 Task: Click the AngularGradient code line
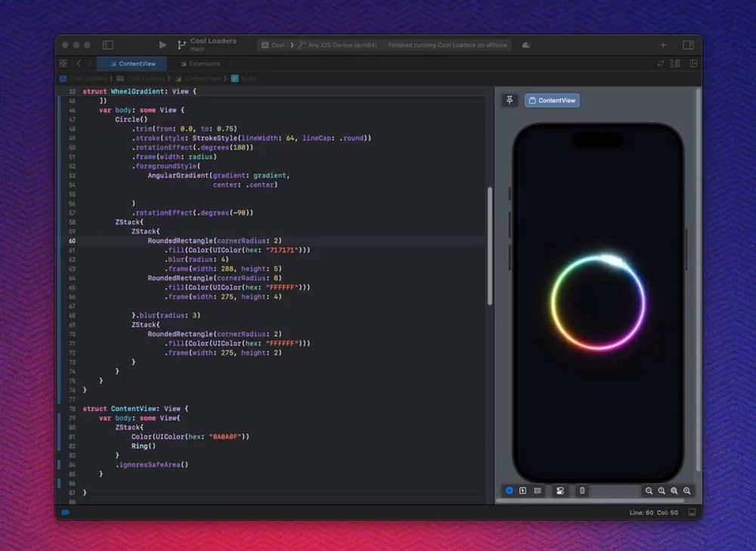(x=218, y=175)
